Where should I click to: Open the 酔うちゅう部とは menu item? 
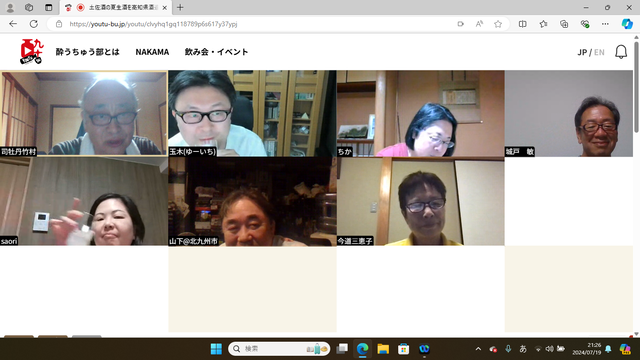(x=87, y=52)
